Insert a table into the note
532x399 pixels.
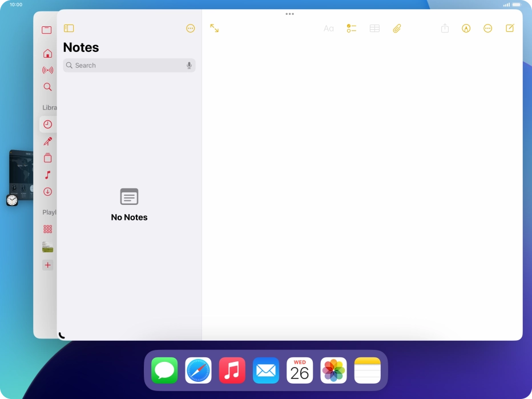click(x=375, y=28)
